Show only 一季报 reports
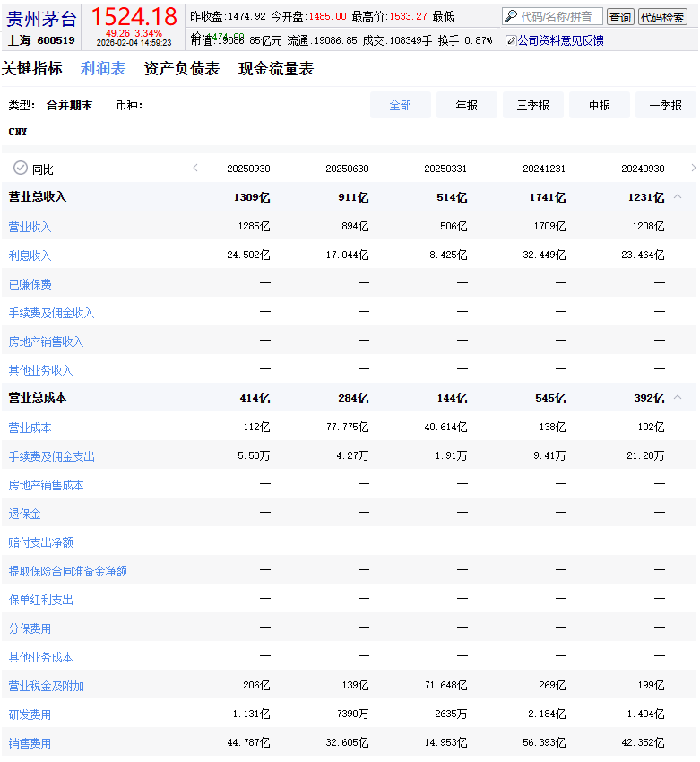This screenshot has height=762, width=700. [665, 105]
